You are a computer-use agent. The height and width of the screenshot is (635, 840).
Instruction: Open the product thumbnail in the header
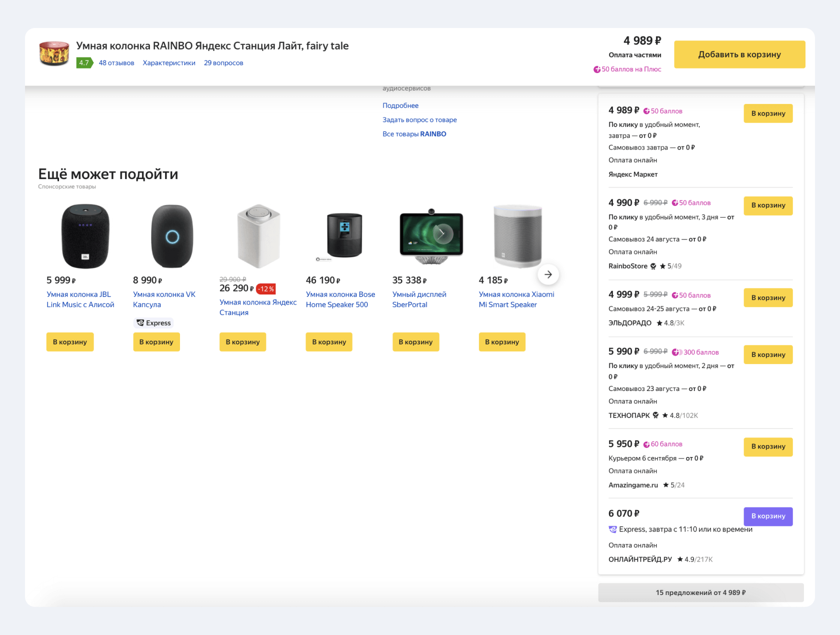pyautogui.click(x=54, y=53)
